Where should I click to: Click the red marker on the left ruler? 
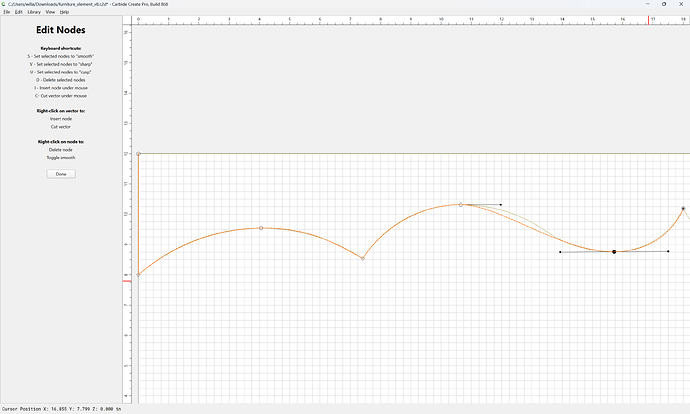click(x=127, y=281)
